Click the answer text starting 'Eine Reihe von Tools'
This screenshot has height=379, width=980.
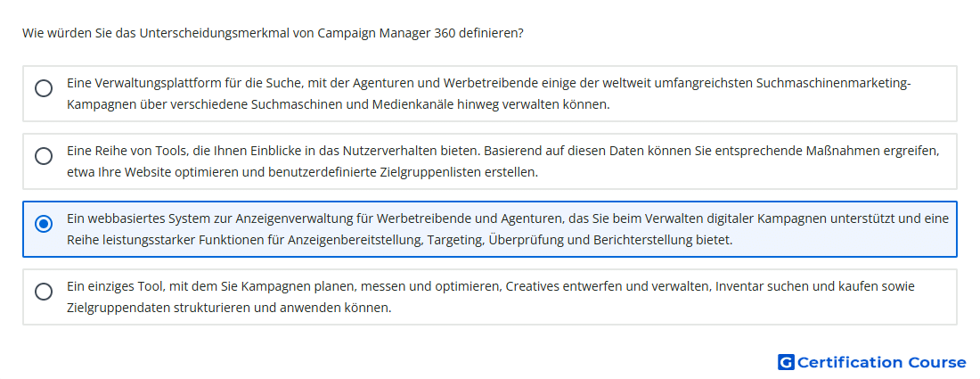503,161
